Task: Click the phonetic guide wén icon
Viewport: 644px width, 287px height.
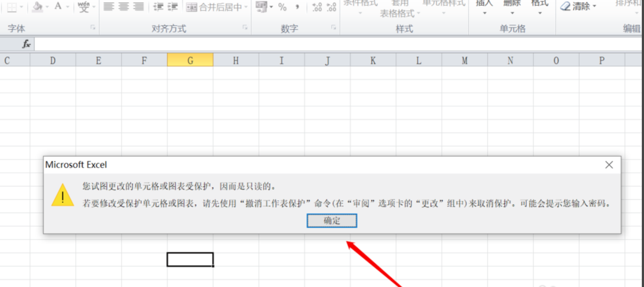Action: pos(84,7)
